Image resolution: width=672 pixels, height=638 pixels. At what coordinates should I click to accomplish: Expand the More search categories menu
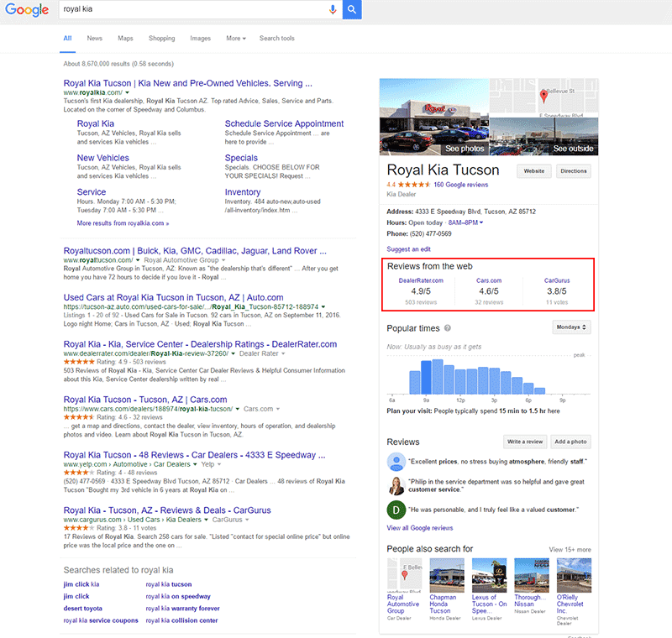[236, 38]
